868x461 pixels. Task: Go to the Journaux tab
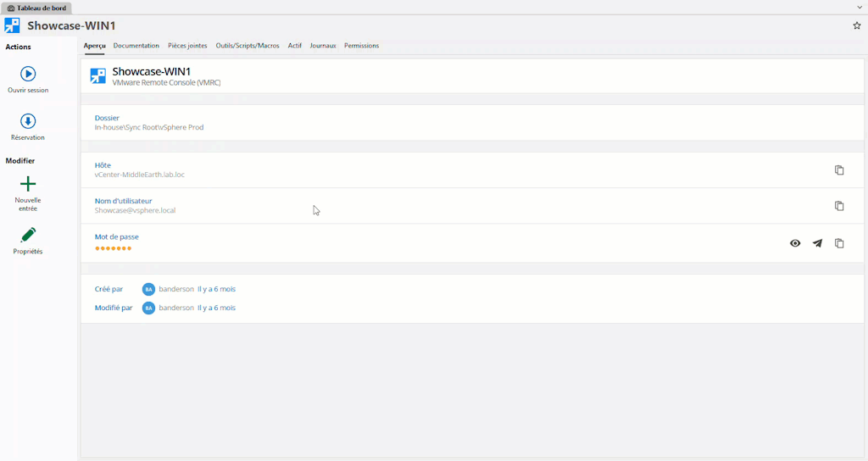click(x=323, y=46)
